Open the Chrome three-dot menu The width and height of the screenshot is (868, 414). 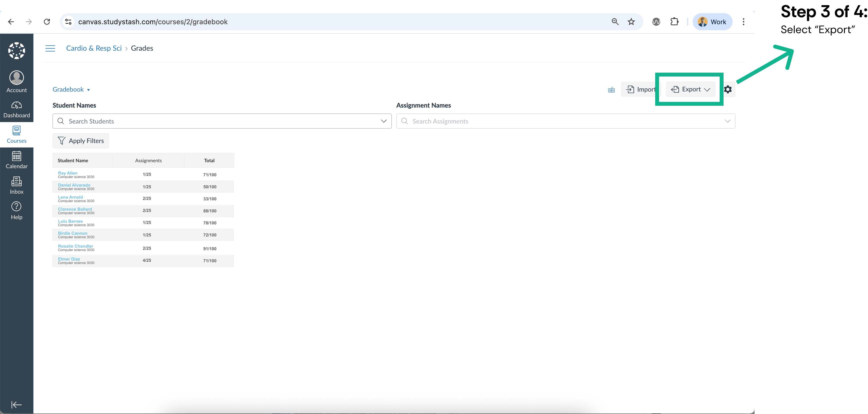743,22
